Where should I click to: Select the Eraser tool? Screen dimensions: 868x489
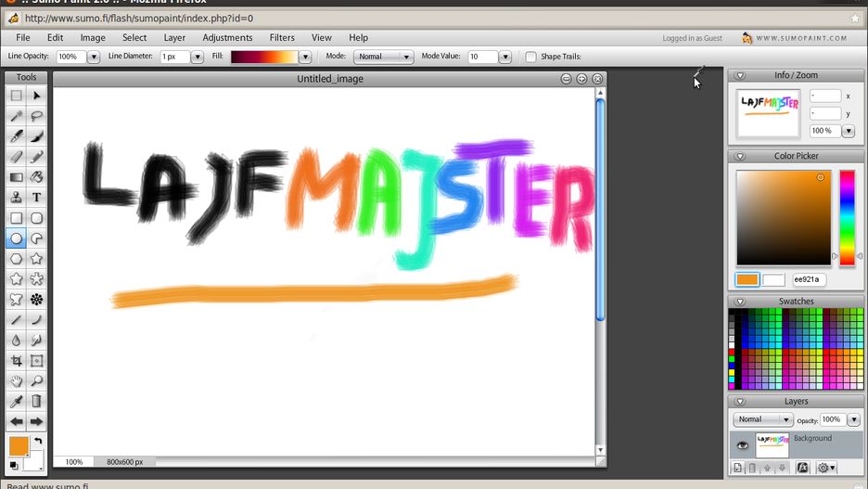[x=16, y=157]
